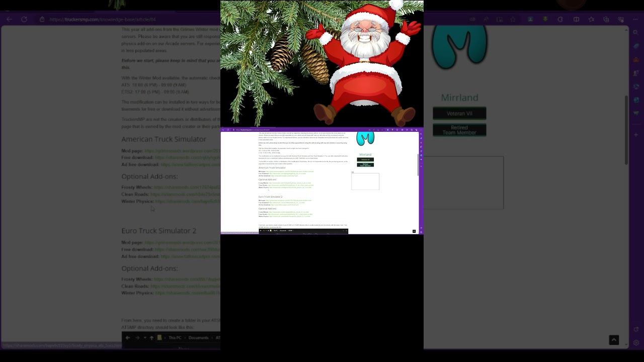The width and height of the screenshot is (644, 362).
Task: Open ETS2 Winter Physics add-on link
Action: click(x=289, y=216)
